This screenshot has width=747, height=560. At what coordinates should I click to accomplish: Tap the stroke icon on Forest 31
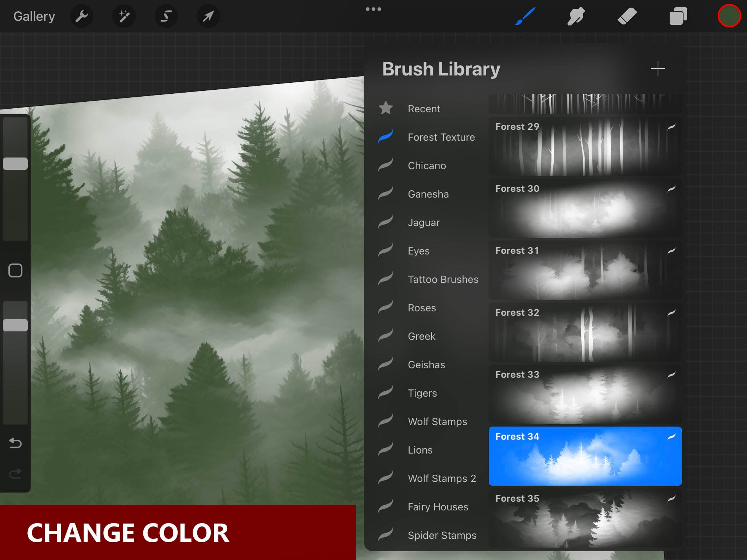[x=671, y=250]
